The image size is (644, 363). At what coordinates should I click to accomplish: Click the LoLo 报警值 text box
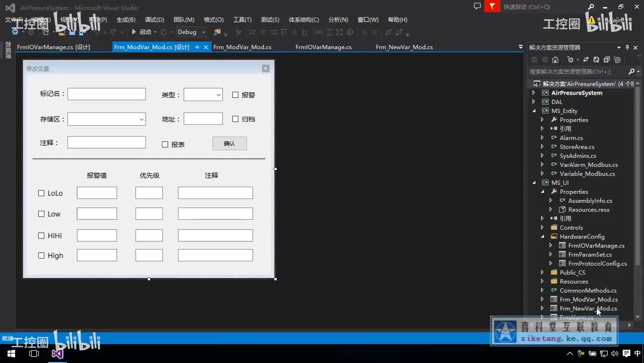(x=97, y=193)
